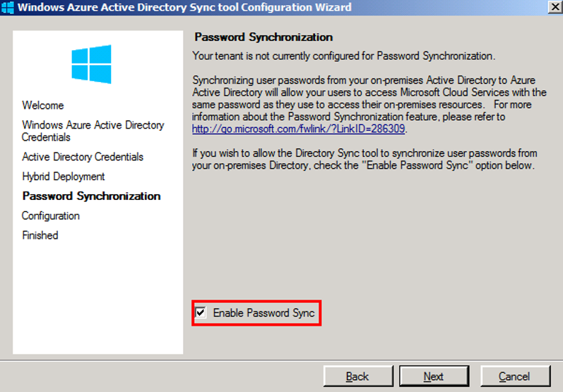Cancel the wizard with the Cancel button
The width and height of the screenshot is (563, 392).
[x=514, y=376]
